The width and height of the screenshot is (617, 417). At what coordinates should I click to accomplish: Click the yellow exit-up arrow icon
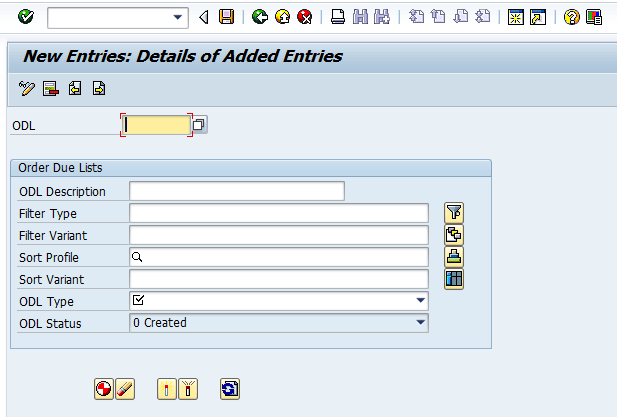[x=281, y=17]
